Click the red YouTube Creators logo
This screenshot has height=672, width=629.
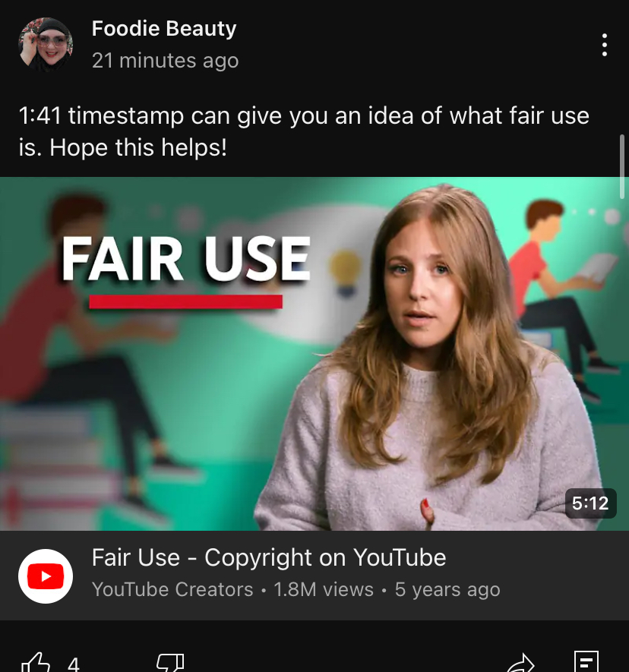tap(46, 576)
